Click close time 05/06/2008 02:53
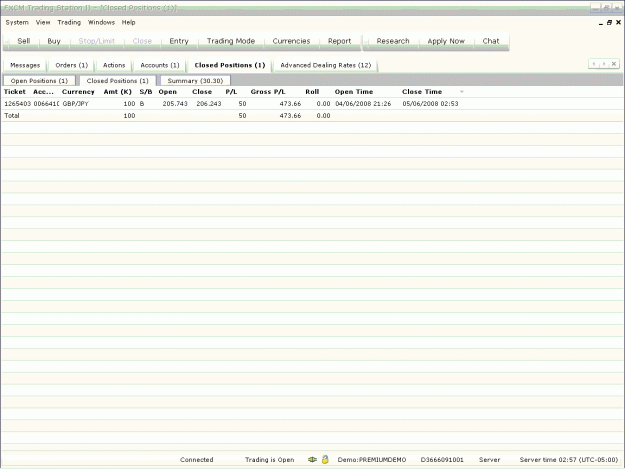This screenshot has height=469, width=625. 430,104
